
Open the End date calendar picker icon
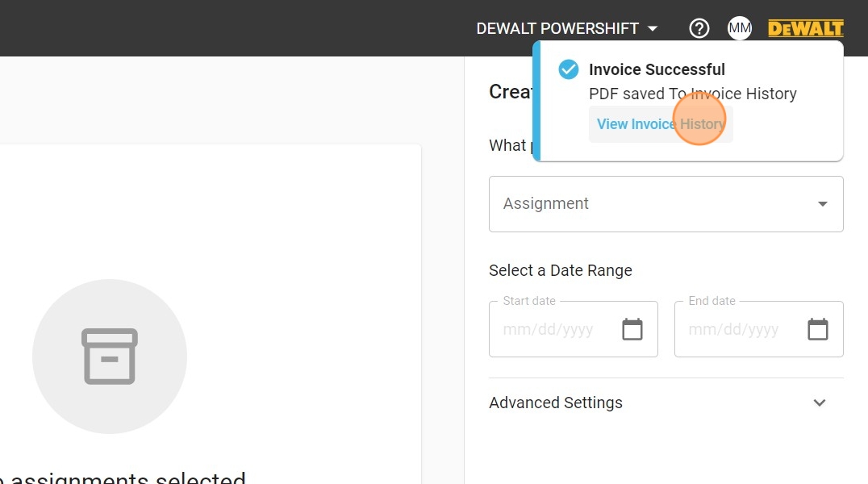point(818,329)
